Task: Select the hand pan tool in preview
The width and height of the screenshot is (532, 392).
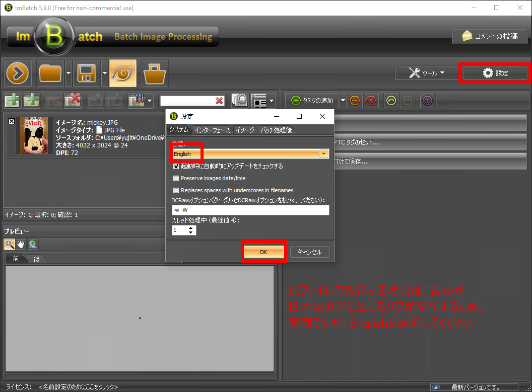Action: tap(21, 245)
